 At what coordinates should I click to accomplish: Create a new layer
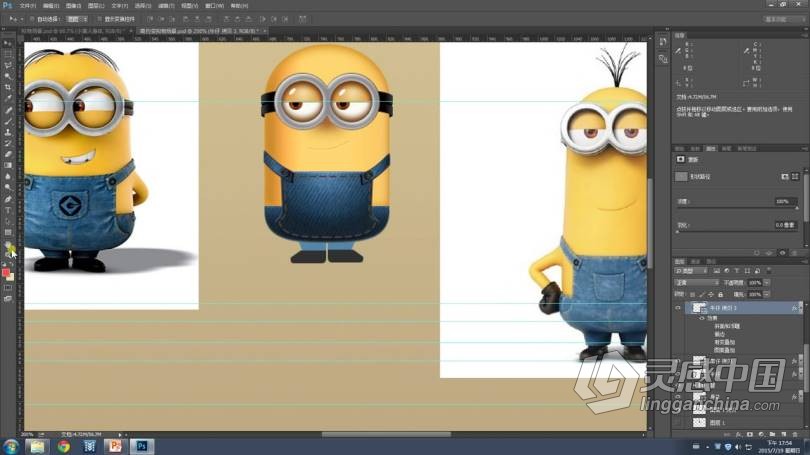pyautogui.click(x=784, y=435)
